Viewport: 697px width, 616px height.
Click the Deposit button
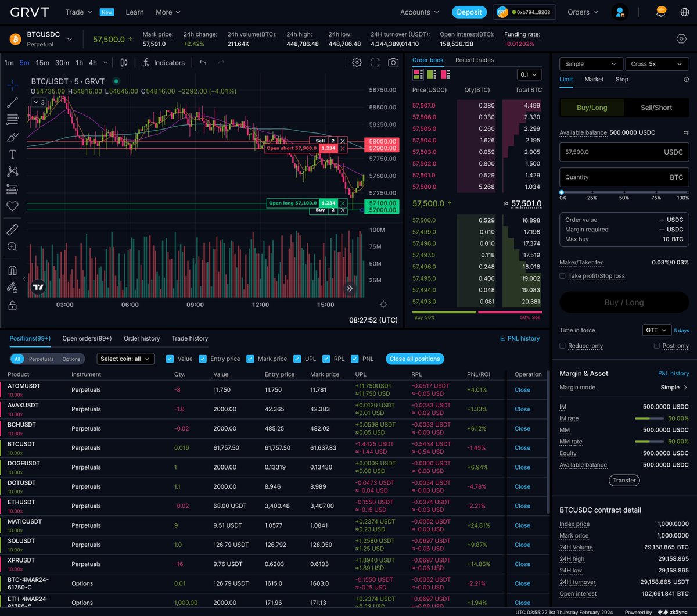point(469,12)
